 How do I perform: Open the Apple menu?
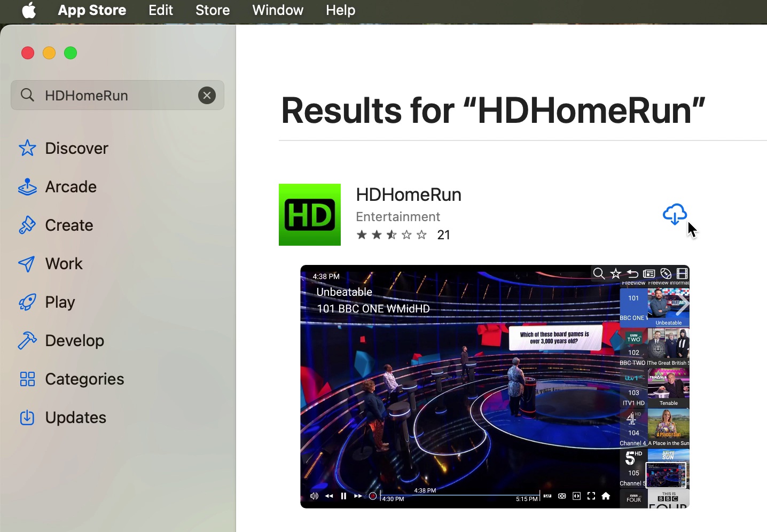tap(29, 10)
